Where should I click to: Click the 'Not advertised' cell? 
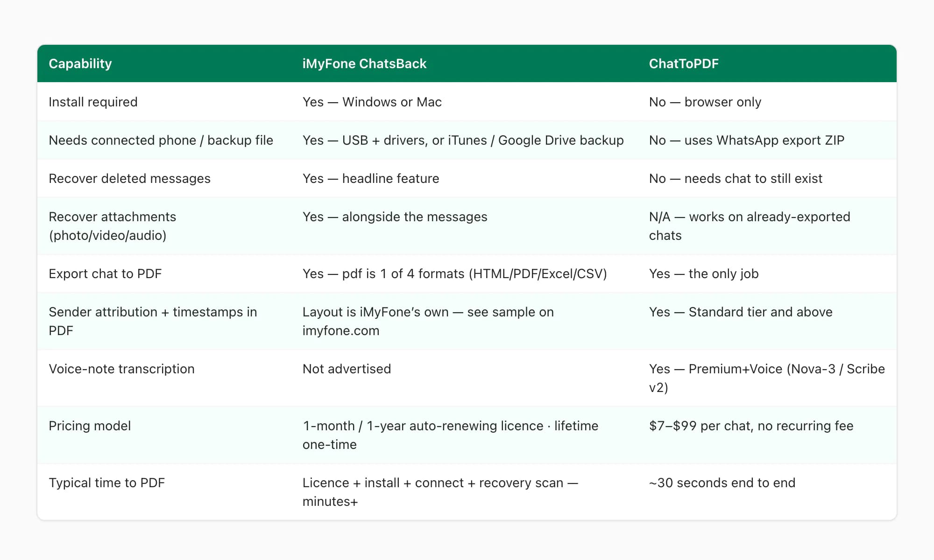[x=347, y=369]
